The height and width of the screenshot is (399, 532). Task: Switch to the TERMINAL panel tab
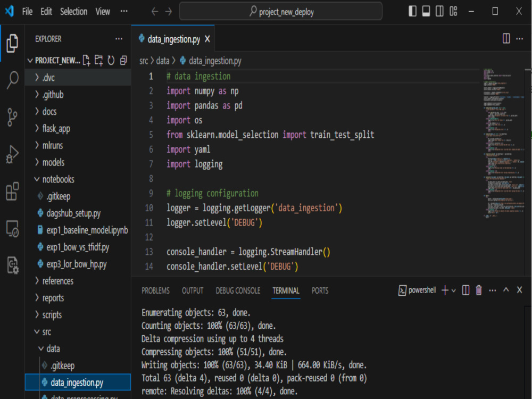click(286, 291)
